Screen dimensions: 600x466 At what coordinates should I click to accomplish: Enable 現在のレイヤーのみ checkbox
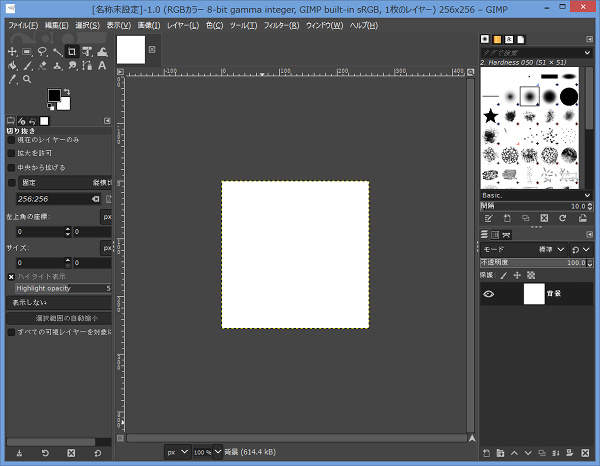[12, 140]
